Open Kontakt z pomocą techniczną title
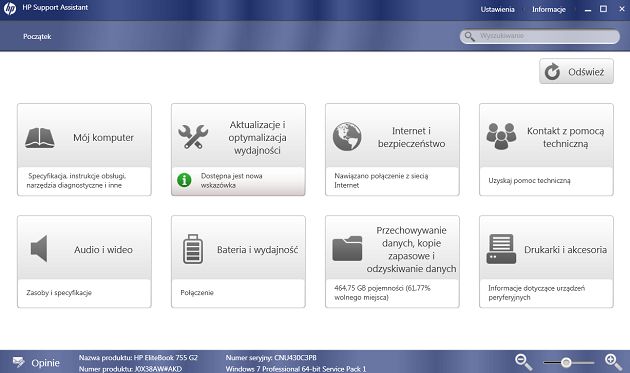The image size is (630, 373). pos(565,137)
